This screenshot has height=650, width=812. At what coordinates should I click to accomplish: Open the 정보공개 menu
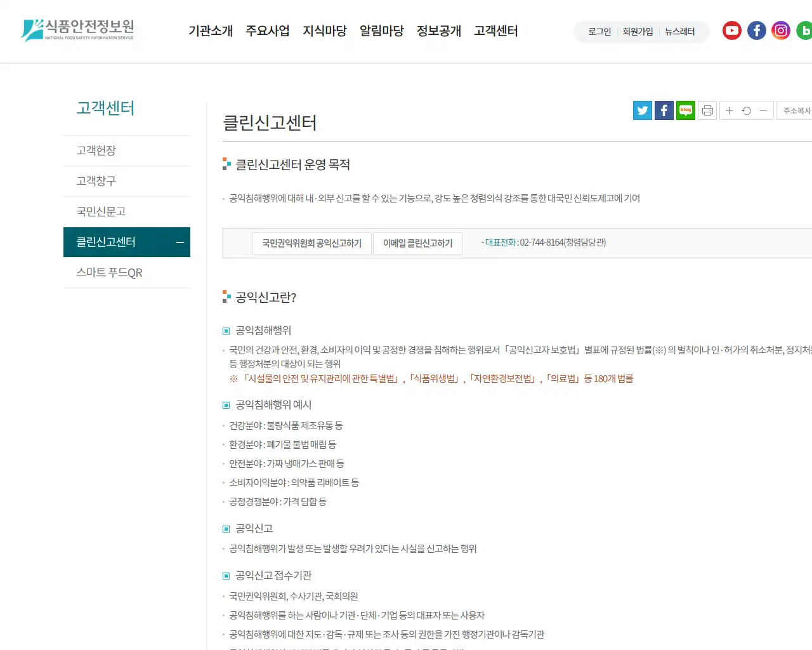439,31
